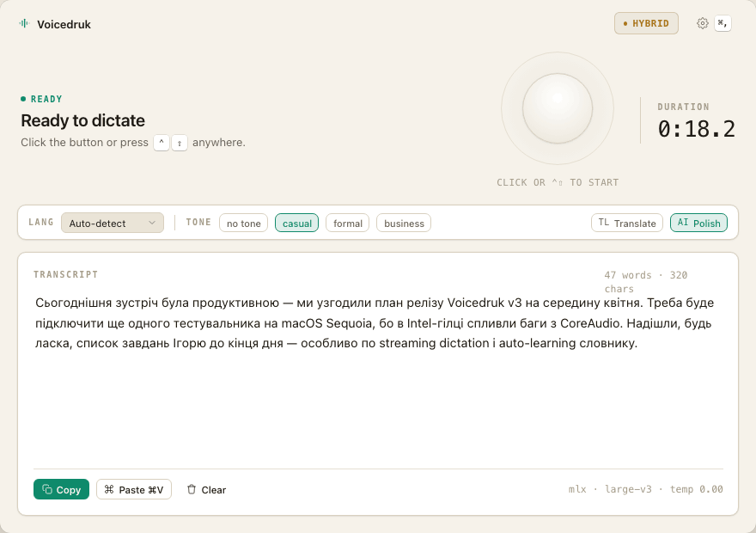This screenshot has width=756, height=533.
Task: Click the shift key hint badge
Action: tap(180, 143)
